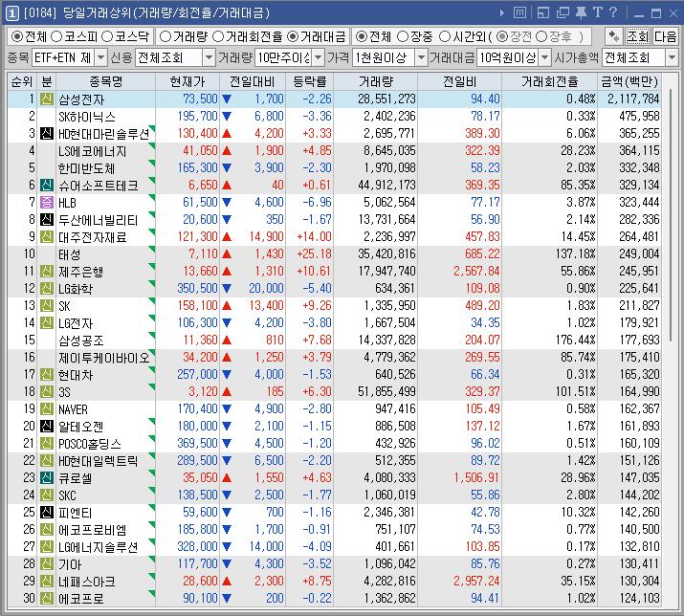Click the 신 badge on 에코프로 row
The width and height of the screenshot is (684, 616).
coord(47,598)
